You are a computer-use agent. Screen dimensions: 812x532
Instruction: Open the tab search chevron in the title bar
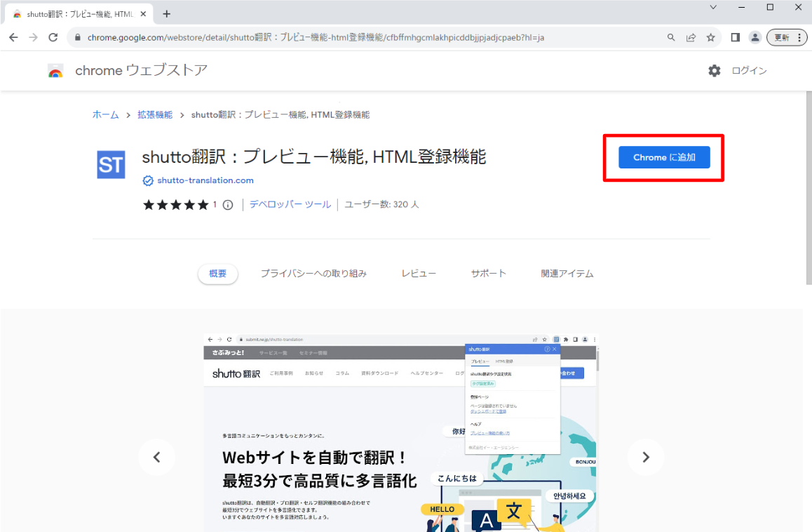coord(713,7)
